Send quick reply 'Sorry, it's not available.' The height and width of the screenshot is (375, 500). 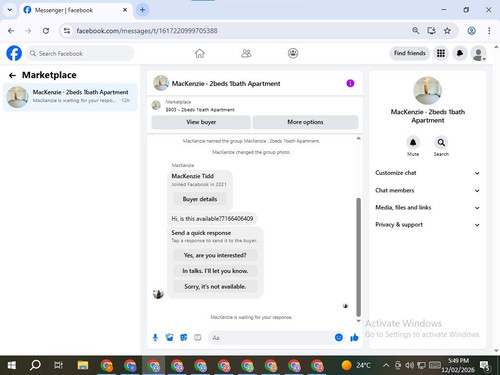click(215, 286)
